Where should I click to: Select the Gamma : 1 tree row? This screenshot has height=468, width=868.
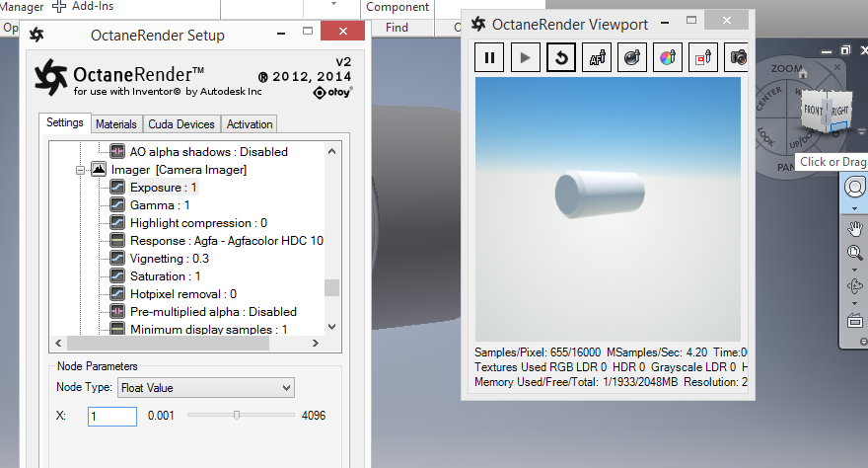(160, 205)
